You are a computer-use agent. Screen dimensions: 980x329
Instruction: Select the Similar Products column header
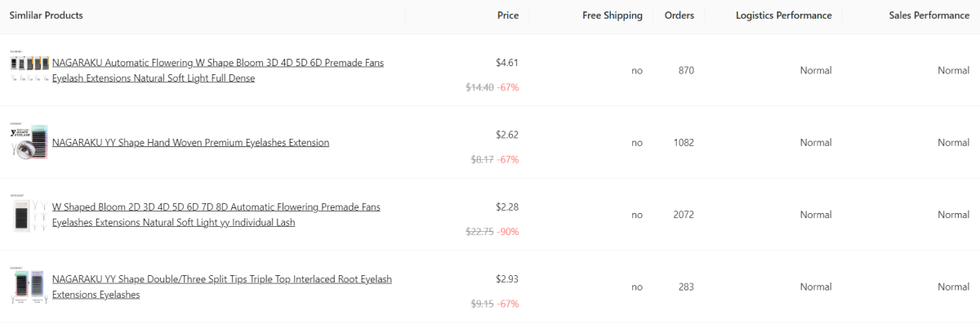point(46,16)
